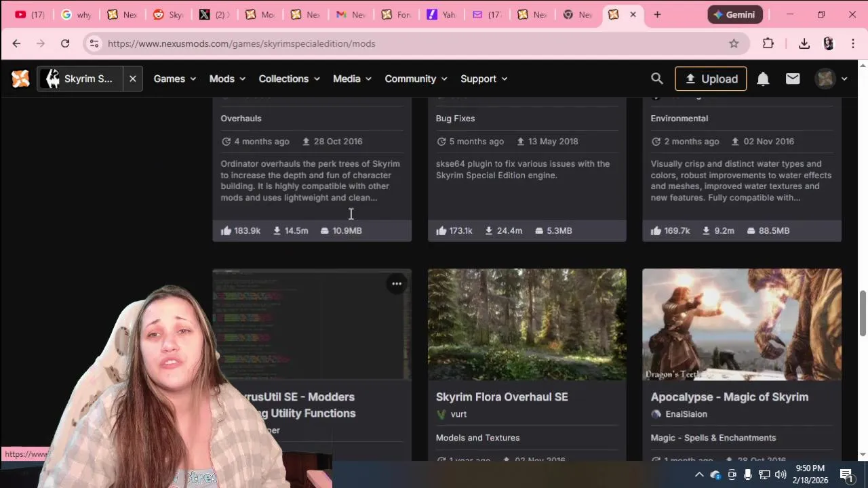The height and width of the screenshot is (488, 868).
Task: Open Chrome three-dot menu
Action: [x=852, y=43]
